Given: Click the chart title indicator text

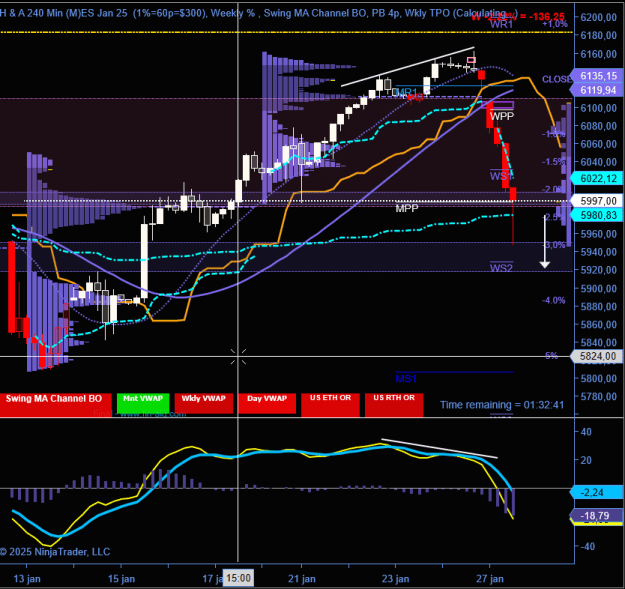Looking at the screenshot, I should coord(259,13).
